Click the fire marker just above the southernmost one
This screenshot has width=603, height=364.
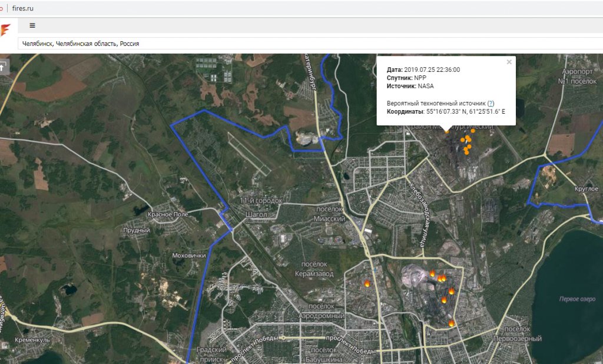click(x=445, y=300)
